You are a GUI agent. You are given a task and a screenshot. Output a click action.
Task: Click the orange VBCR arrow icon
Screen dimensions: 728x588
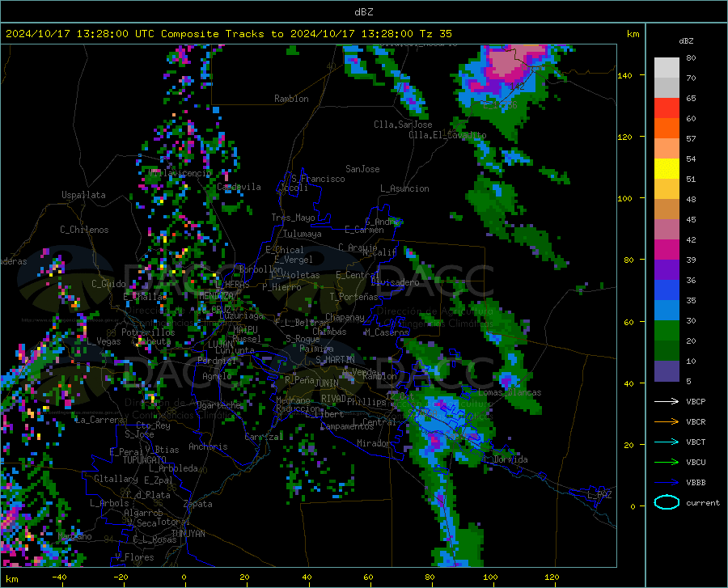[667, 422]
